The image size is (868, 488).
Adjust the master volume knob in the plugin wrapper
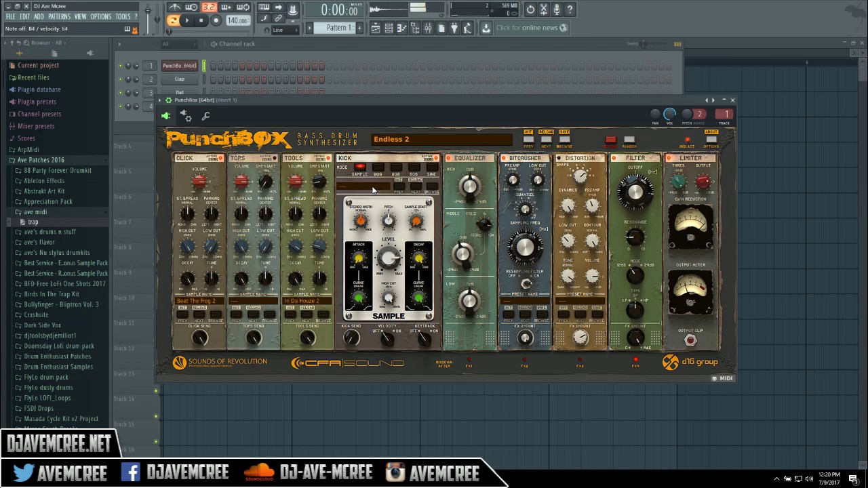click(669, 115)
